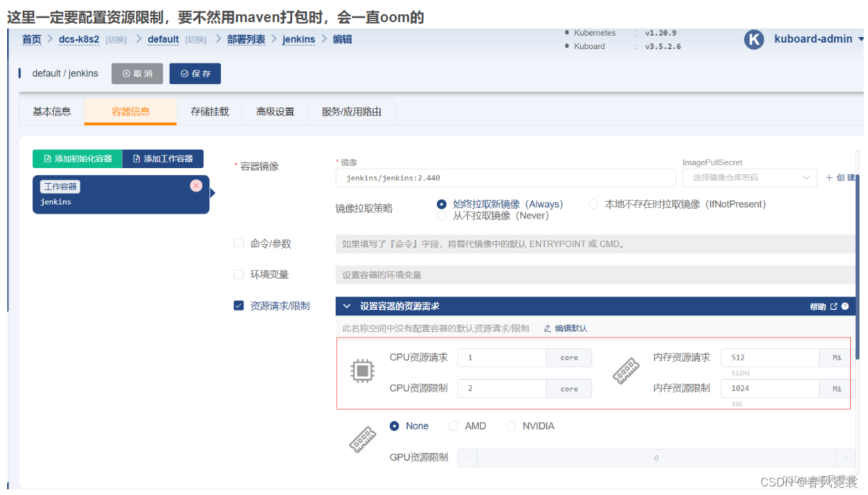Open the 帮助 external link

(822, 306)
